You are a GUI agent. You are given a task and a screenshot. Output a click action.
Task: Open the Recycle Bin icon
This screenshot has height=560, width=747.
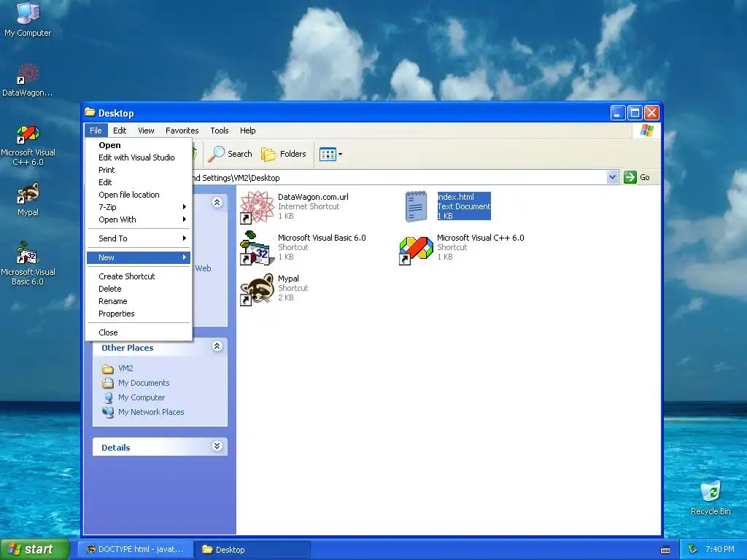tap(711, 497)
